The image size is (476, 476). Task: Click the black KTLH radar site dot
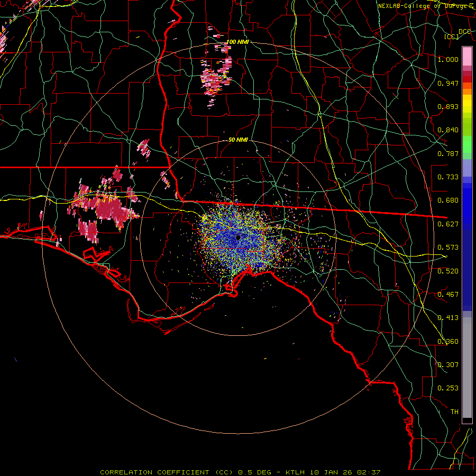[x=239, y=237]
